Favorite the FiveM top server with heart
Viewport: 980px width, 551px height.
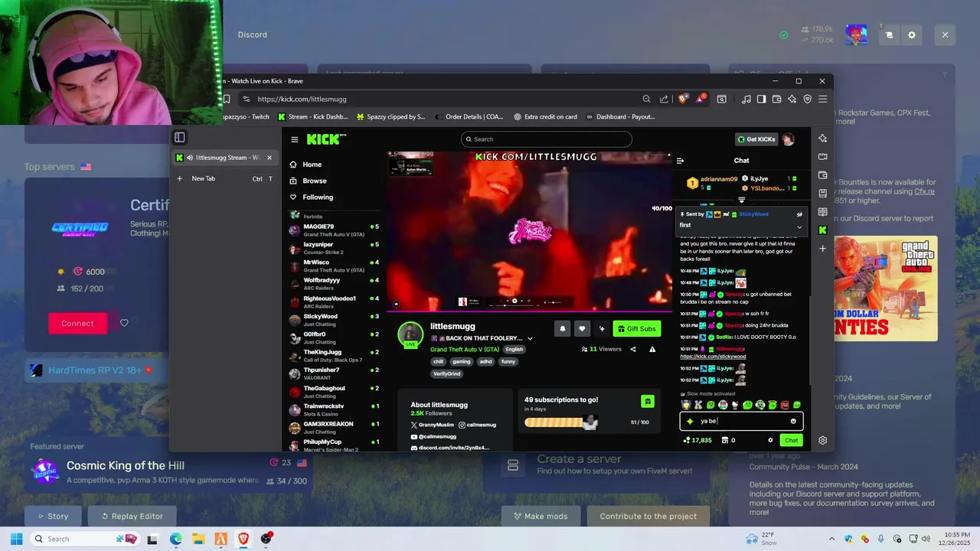[124, 323]
